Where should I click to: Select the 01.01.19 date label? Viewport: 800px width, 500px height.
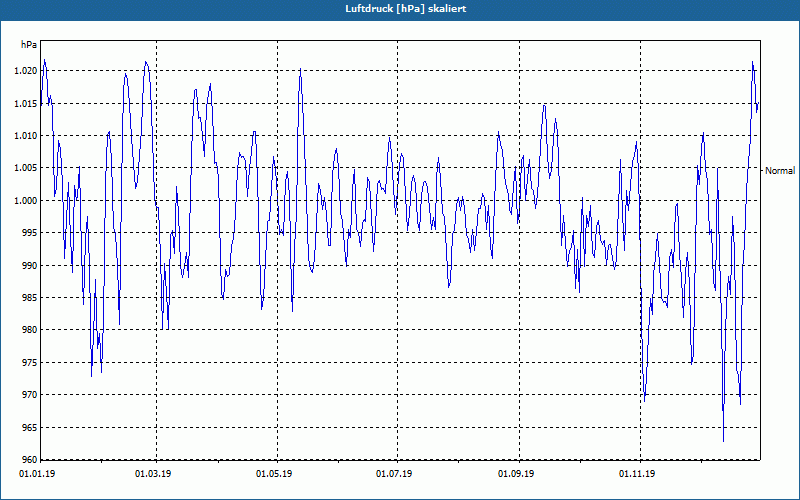coord(37,474)
